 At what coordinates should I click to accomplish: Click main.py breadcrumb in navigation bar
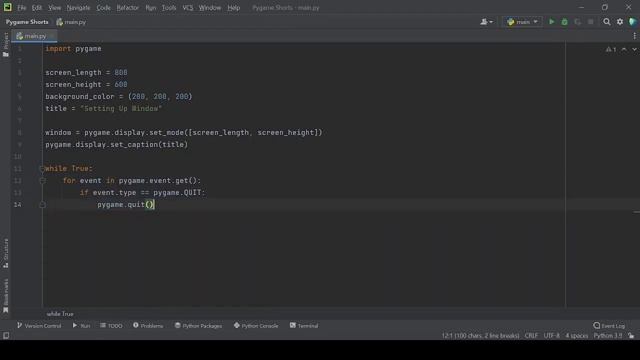pyautogui.click(x=71, y=22)
